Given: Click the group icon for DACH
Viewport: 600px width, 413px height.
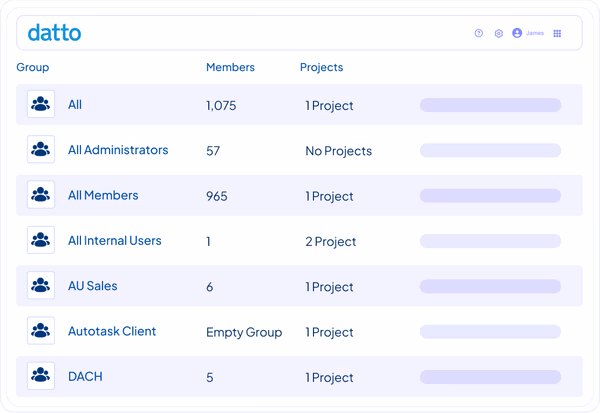Looking at the screenshot, I should coord(41,376).
